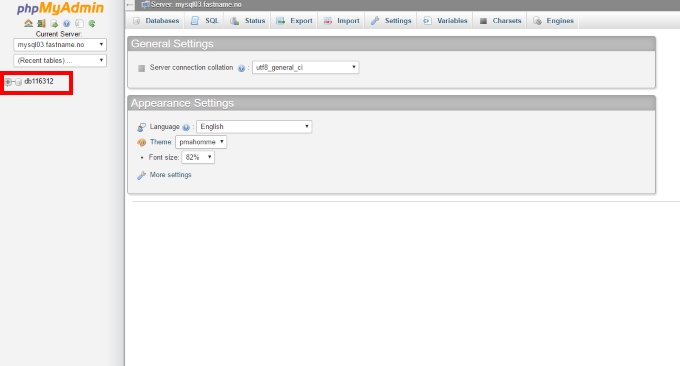
Task: Switch to the Status tab
Action: click(x=248, y=21)
